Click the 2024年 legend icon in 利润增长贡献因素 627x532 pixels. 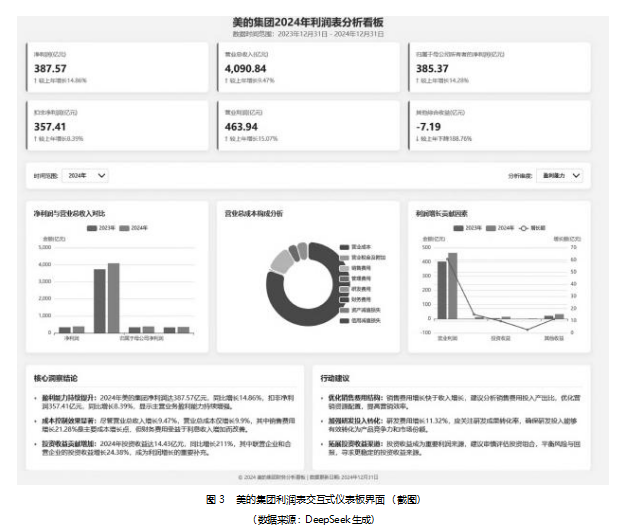491,228
